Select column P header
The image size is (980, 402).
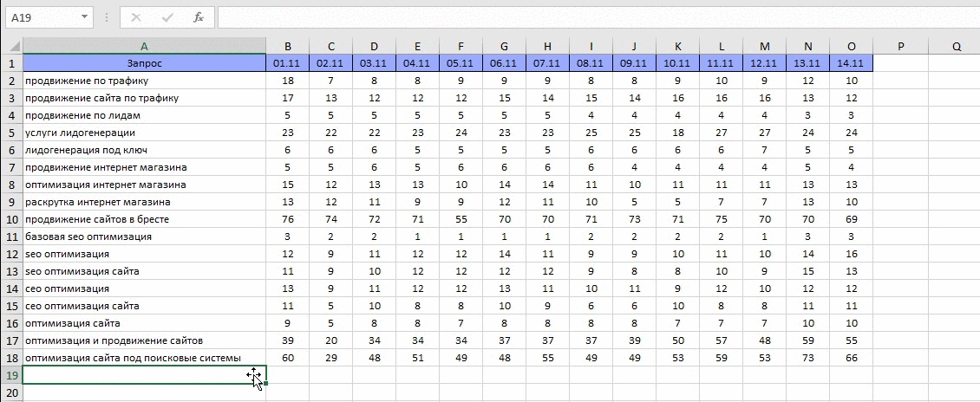900,46
